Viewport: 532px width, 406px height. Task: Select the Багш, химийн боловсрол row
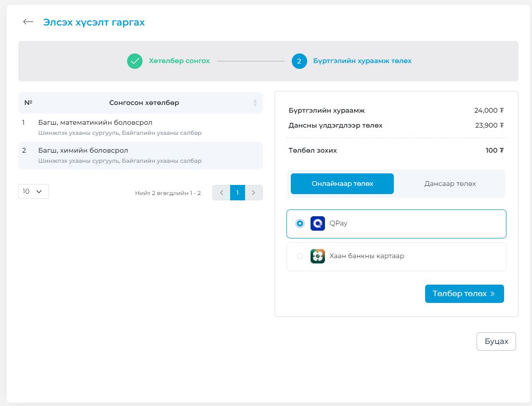141,156
